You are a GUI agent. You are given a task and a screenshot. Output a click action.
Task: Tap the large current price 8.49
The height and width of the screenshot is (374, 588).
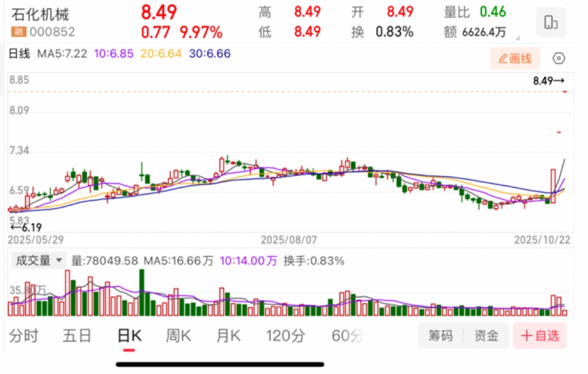159,12
